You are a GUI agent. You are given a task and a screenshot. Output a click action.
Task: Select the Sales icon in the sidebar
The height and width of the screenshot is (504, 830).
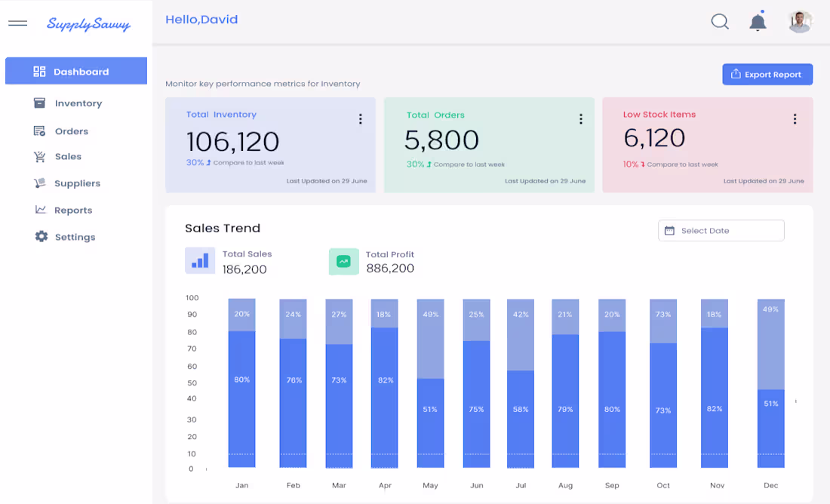39,156
